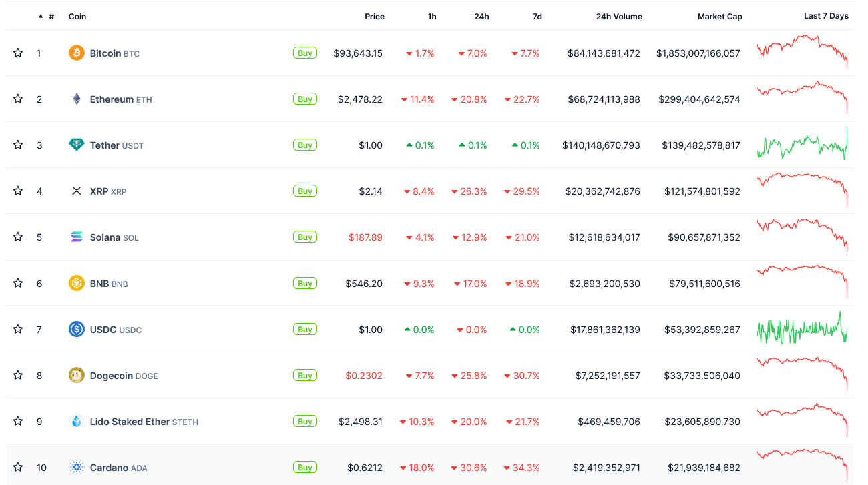
Task: Click the BNB yellow diamond logo
Action: coord(76,283)
